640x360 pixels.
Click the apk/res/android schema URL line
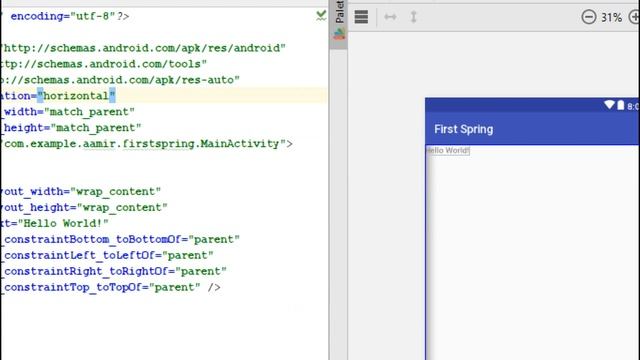click(x=143, y=48)
